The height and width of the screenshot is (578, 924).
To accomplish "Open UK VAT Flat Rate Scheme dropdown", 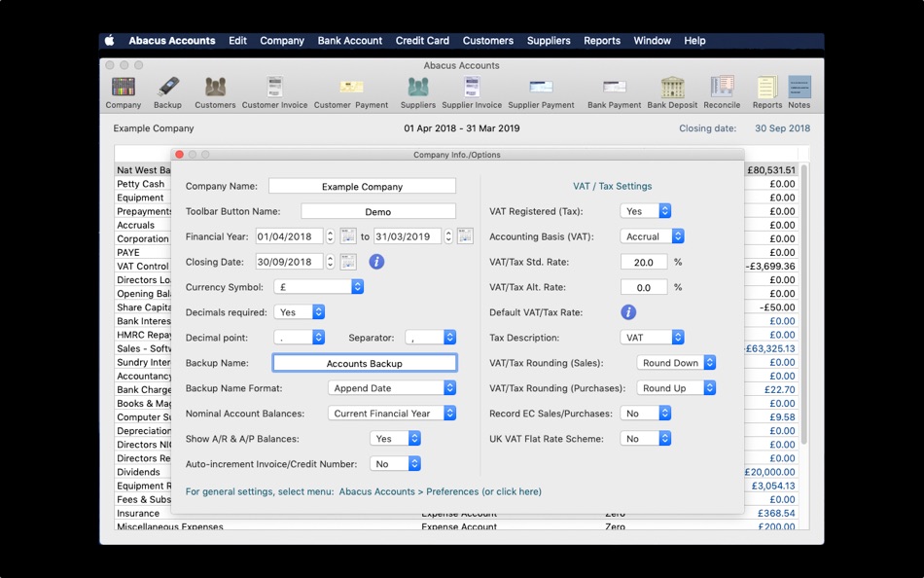I will [x=646, y=439].
